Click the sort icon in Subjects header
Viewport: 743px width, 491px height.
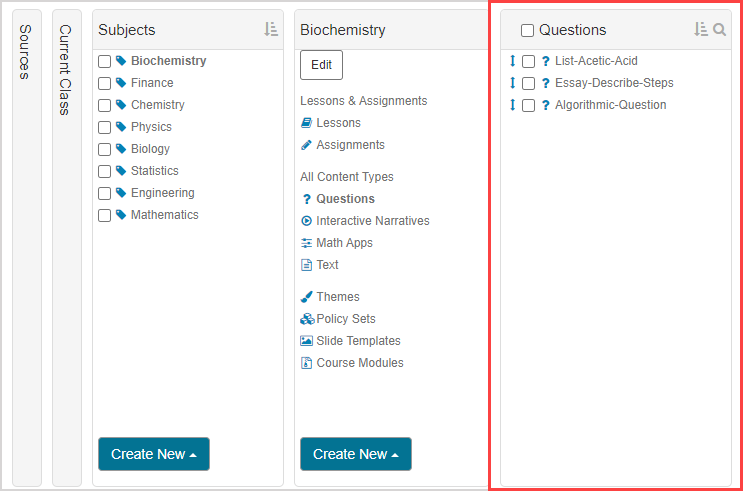point(271,30)
